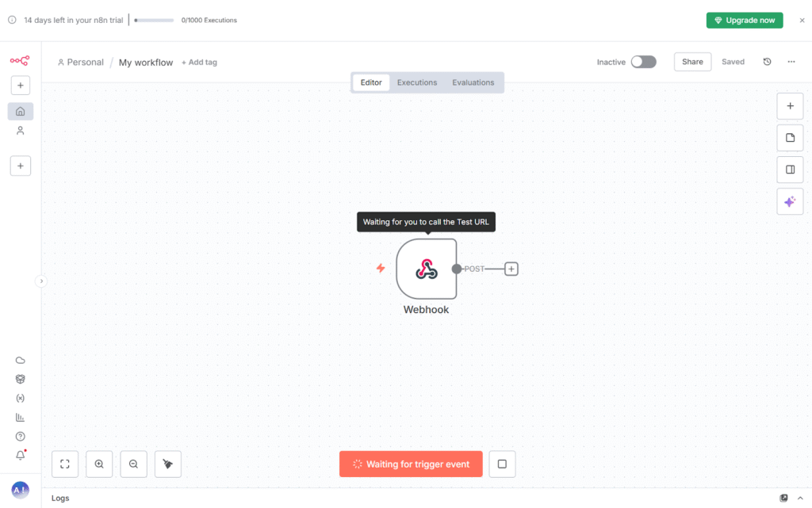The height and width of the screenshot is (508, 812).
Task: Expand the Logs panel
Action: tap(60, 498)
